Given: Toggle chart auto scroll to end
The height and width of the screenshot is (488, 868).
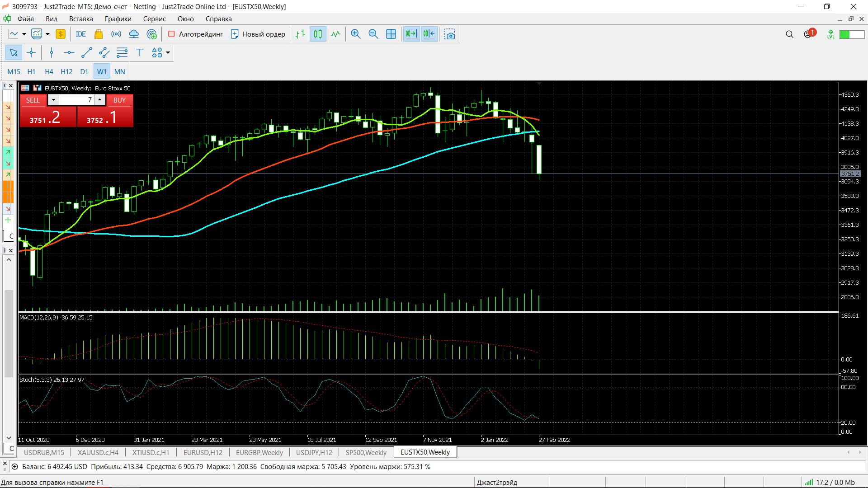Looking at the screenshot, I should [x=411, y=34].
